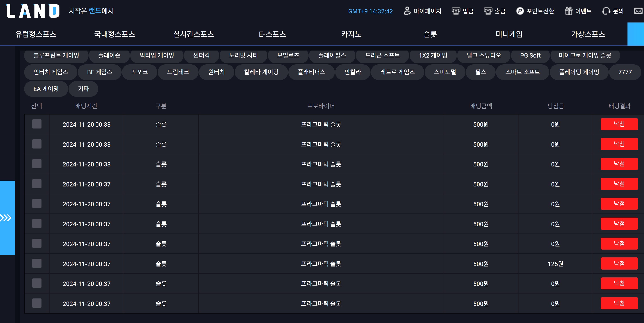Select the 필스 provider
The image size is (644, 323).
point(481,72)
